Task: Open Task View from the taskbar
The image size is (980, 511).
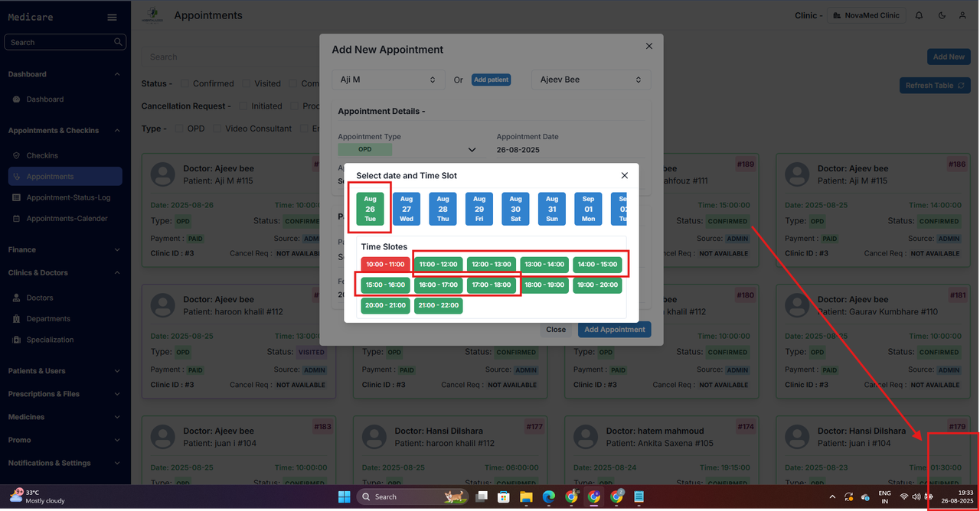Action: pos(482,496)
